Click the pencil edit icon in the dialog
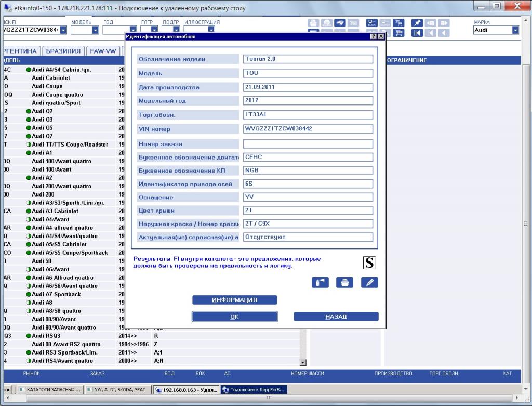Image resolution: width=532 pixels, height=406 pixels. click(369, 282)
